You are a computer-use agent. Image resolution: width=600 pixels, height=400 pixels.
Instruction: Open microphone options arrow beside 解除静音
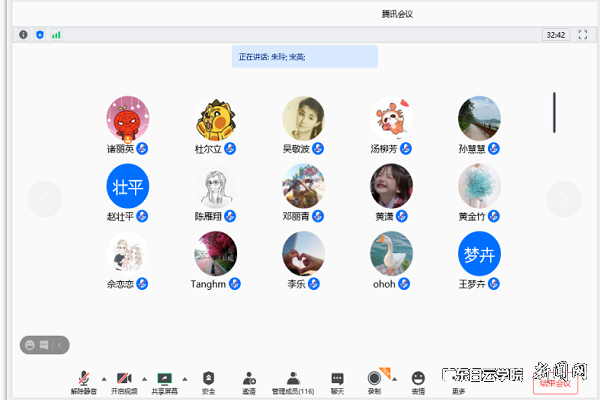(104, 379)
